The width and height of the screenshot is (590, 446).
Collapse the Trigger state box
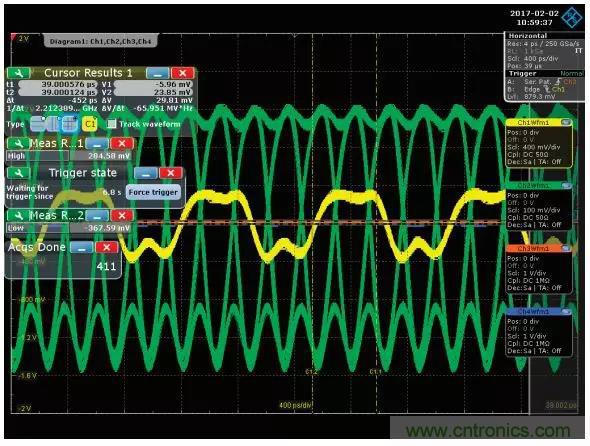(x=146, y=173)
